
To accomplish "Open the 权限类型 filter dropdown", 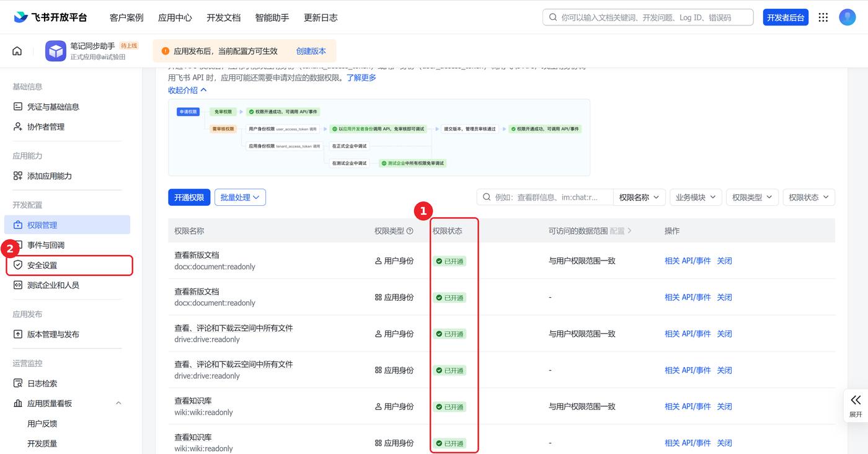I will [x=752, y=197].
